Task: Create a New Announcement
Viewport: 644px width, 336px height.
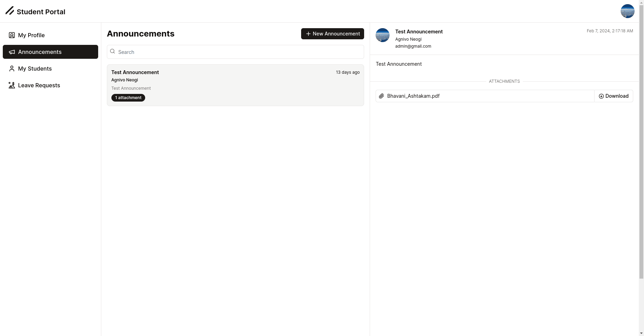Action: pos(332,34)
